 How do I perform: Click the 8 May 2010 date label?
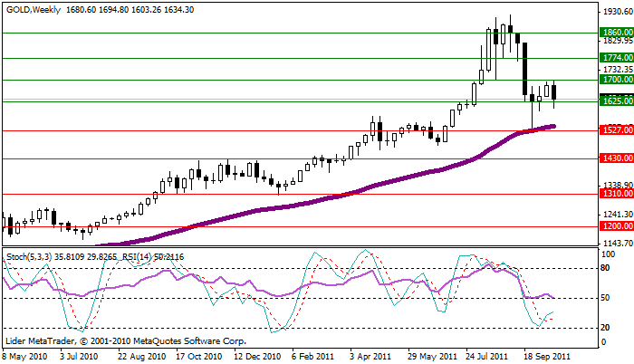[x=24, y=357]
